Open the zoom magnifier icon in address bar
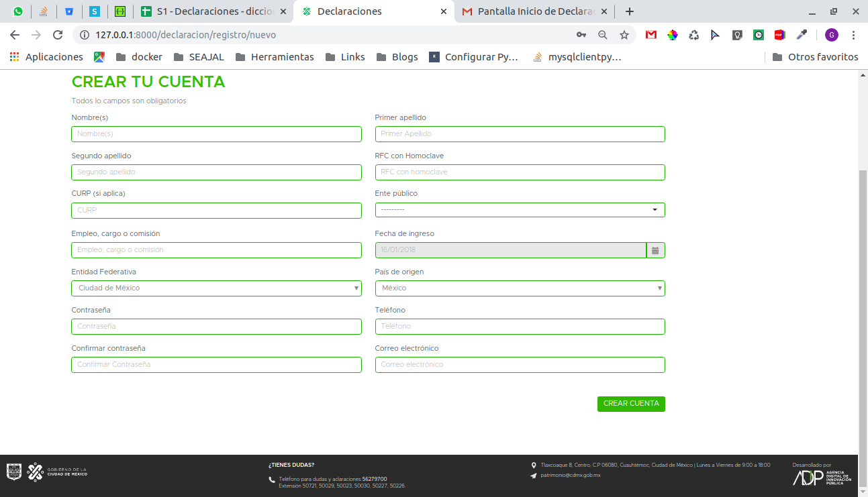 point(602,35)
